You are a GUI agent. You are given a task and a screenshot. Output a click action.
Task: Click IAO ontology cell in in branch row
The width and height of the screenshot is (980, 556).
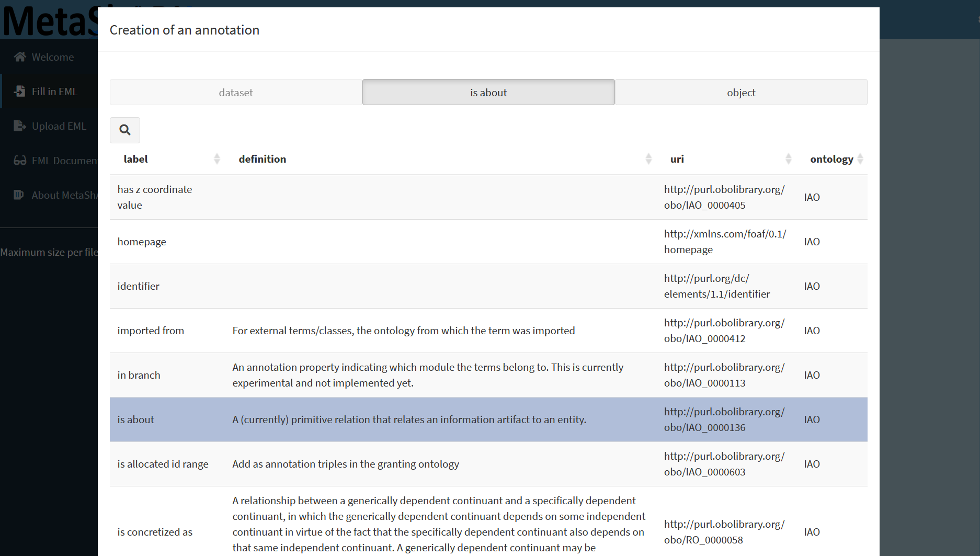[832, 375]
